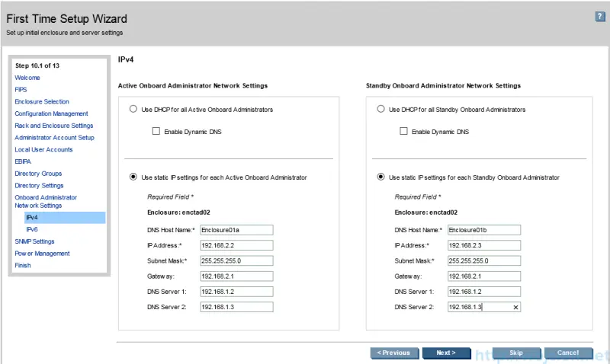Edit standby Gateway field
This screenshot has width=610, height=364.
click(484, 276)
